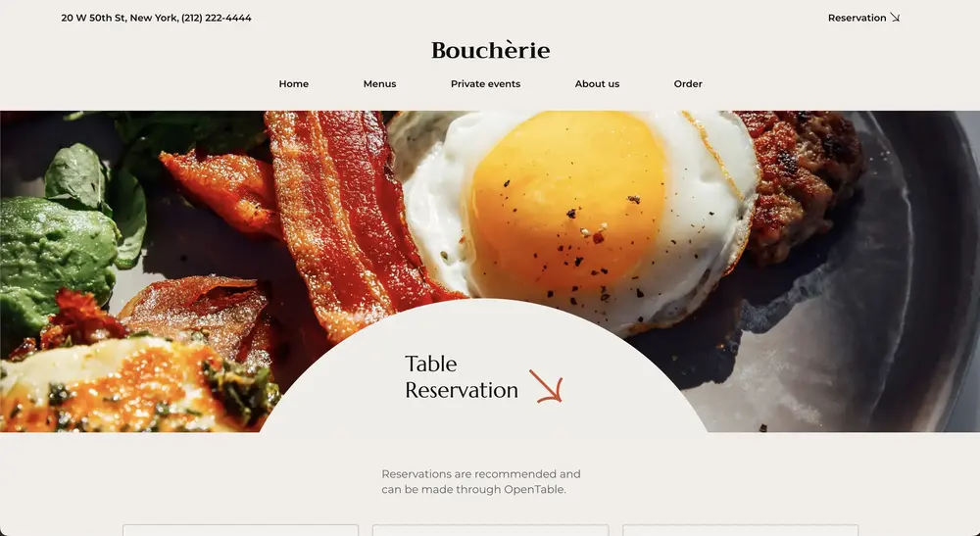Click the Reservation link in header

click(x=857, y=18)
